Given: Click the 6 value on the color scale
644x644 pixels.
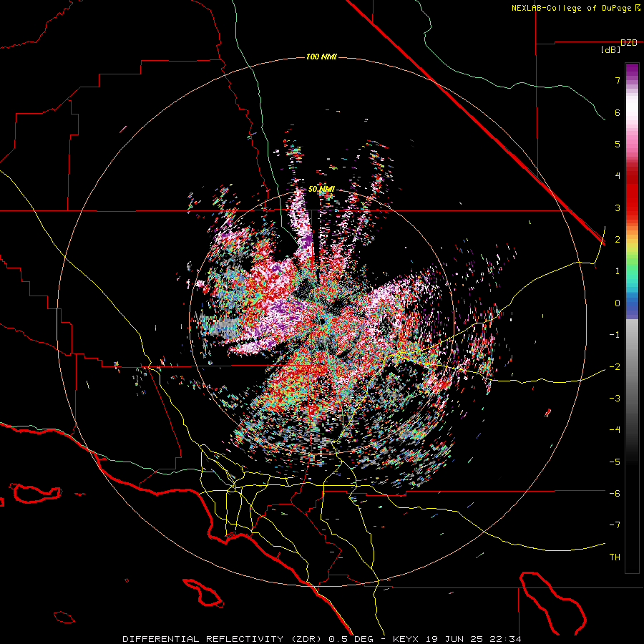Looking at the screenshot, I should (618, 112).
